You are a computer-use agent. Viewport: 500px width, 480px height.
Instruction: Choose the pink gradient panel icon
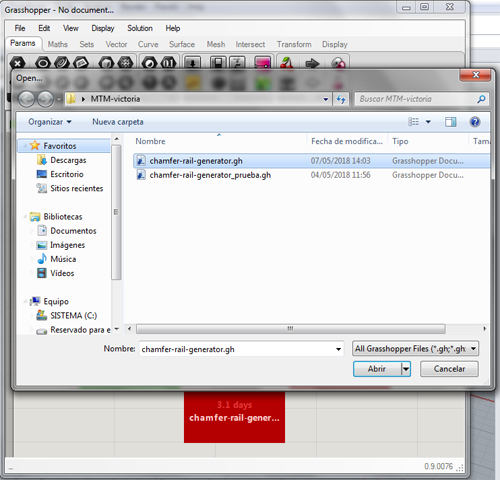coord(262,63)
